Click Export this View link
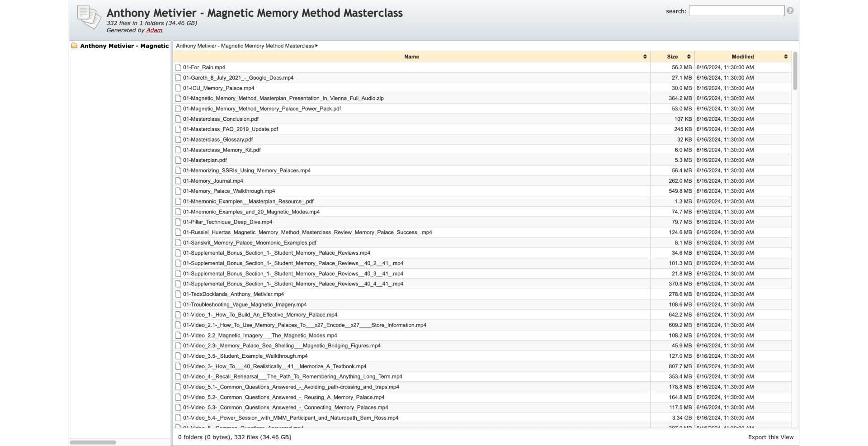 [771, 437]
